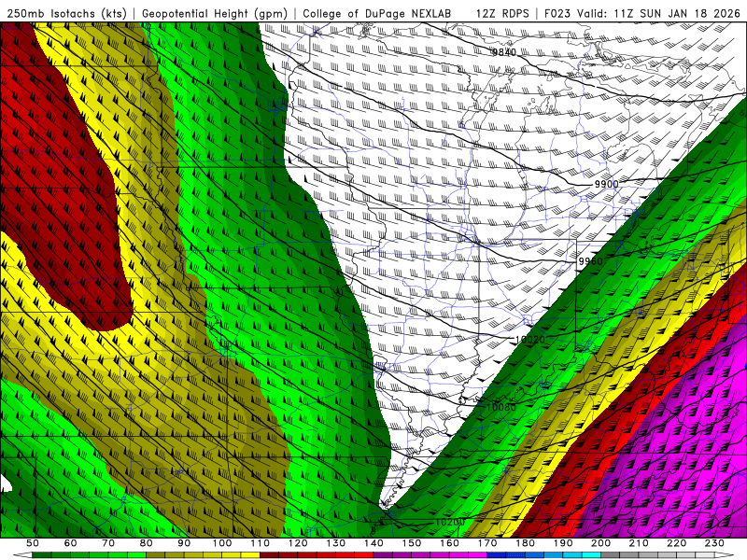Click the 'Geopotential Height (gpm)' title text
This screenshot has width=747, height=560.
(215, 13)
